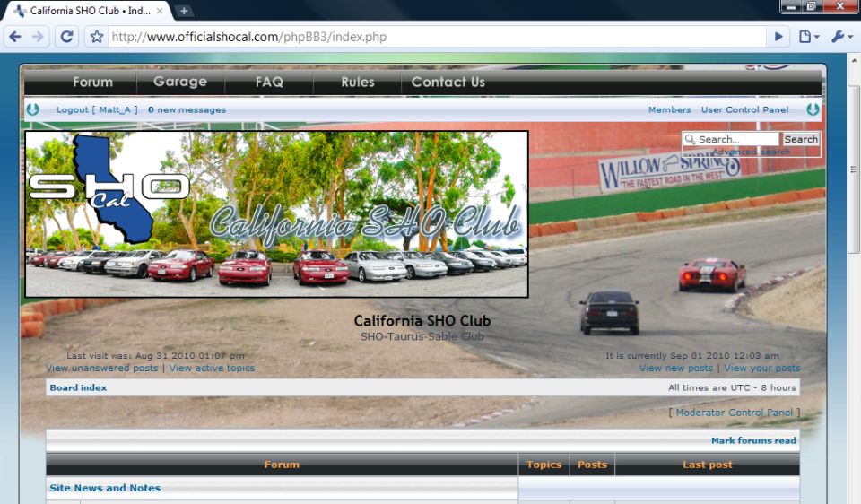861x504 pixels.
Task: Click the Search button
Action: coord(801,139)
